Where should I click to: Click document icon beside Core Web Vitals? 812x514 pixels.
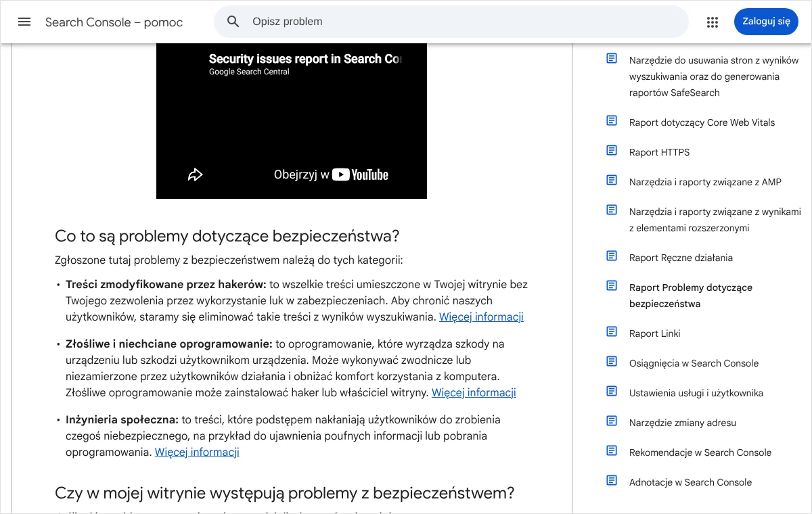(612, 121)
